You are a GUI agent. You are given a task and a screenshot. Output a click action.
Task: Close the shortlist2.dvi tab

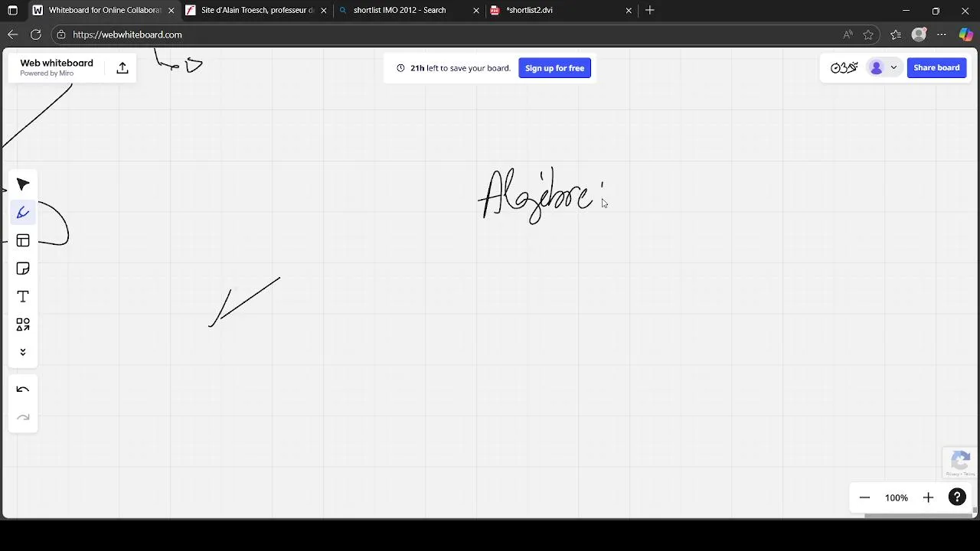[629, 11]
